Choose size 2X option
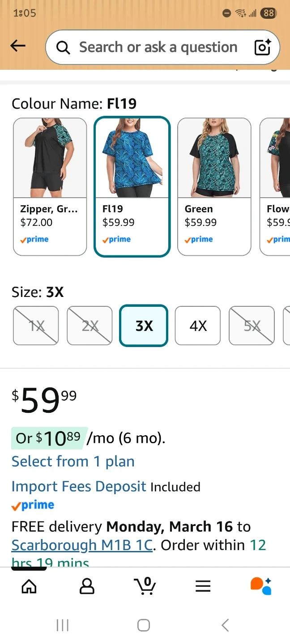This screenshot has width=290, height=644. pyautogui.click(x=90, y=326)
